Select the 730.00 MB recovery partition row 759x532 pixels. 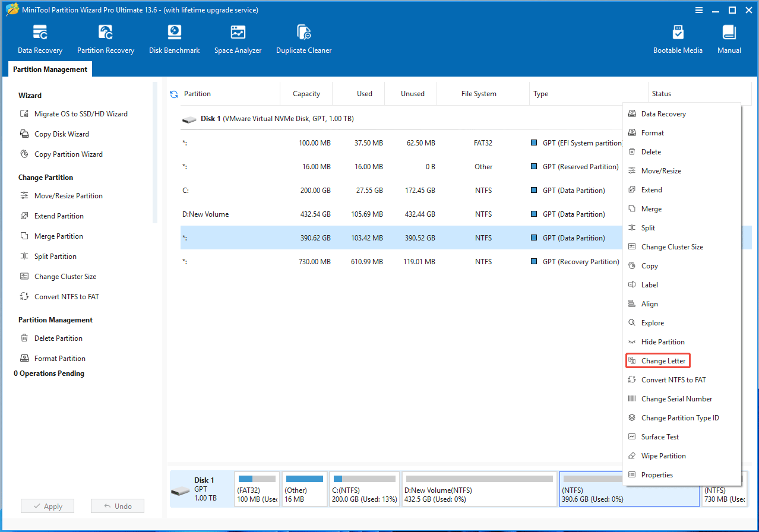[x=401, y=262]
